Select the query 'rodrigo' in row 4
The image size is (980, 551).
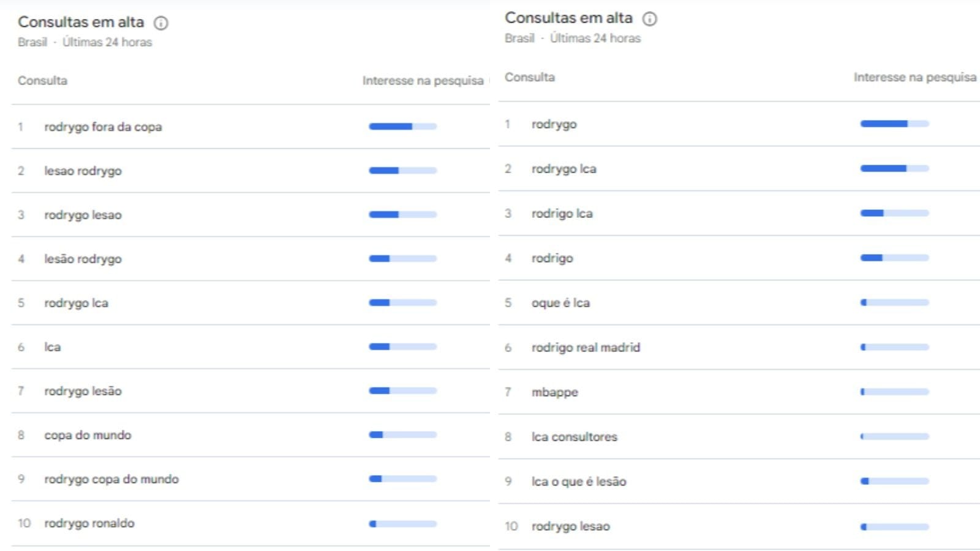pos(552,258)
